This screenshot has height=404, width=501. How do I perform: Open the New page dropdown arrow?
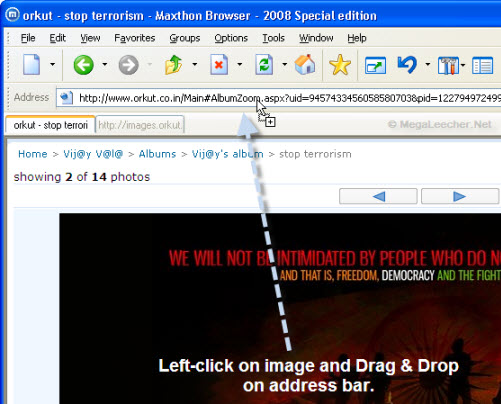(x=52, y=64)
